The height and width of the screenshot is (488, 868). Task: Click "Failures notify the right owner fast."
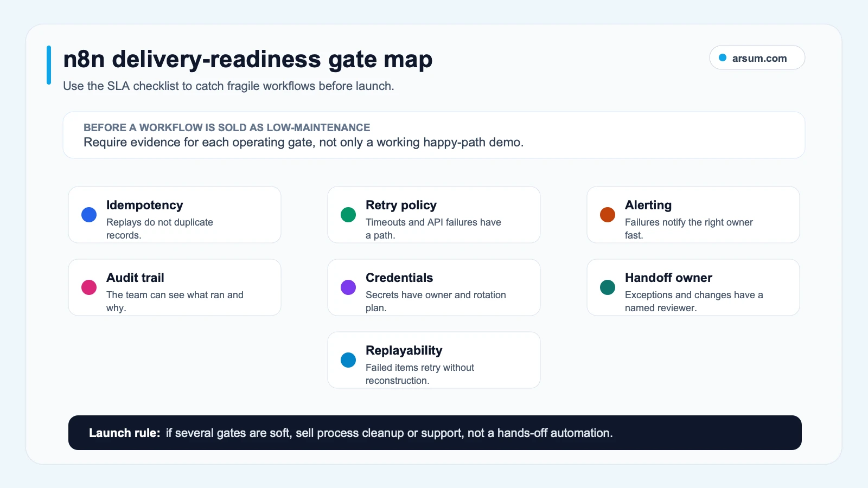coord(689,229)
